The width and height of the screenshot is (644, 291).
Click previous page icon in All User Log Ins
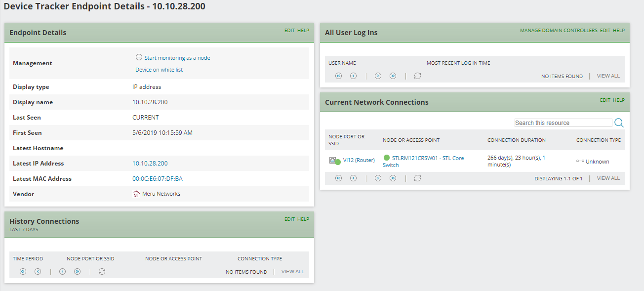pyautogui.click(x=353, y=76)
